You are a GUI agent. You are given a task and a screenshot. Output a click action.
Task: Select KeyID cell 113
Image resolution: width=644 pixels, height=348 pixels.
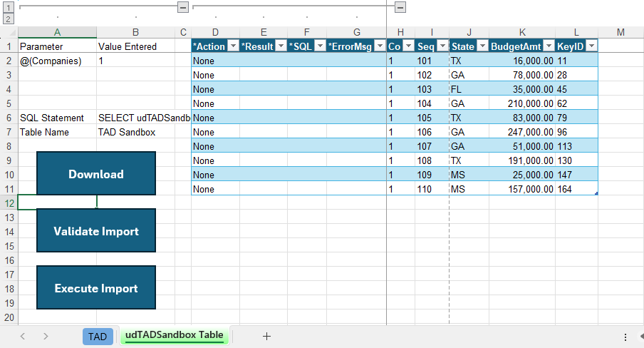point(576,146)
